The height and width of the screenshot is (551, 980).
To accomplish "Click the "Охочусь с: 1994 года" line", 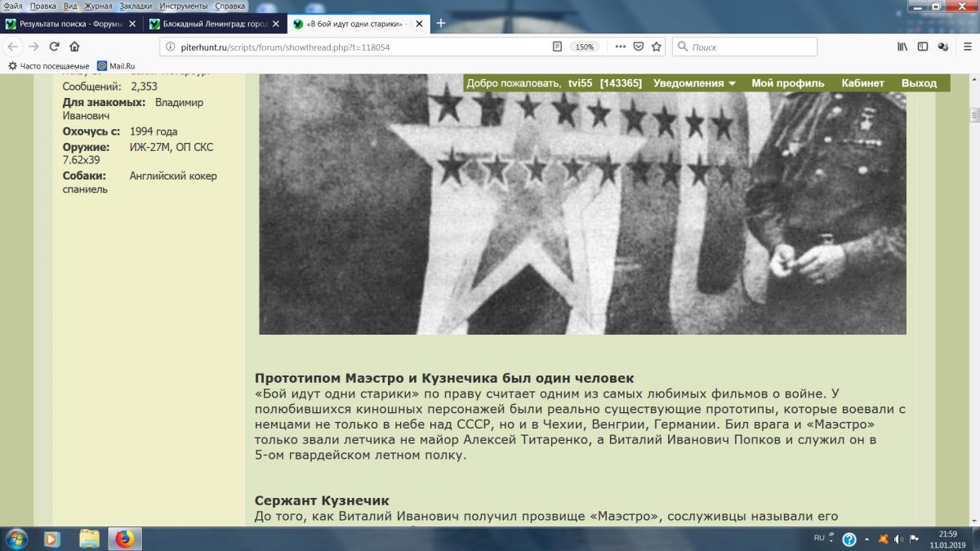I will pyautogui.click(x=120, y=131).
